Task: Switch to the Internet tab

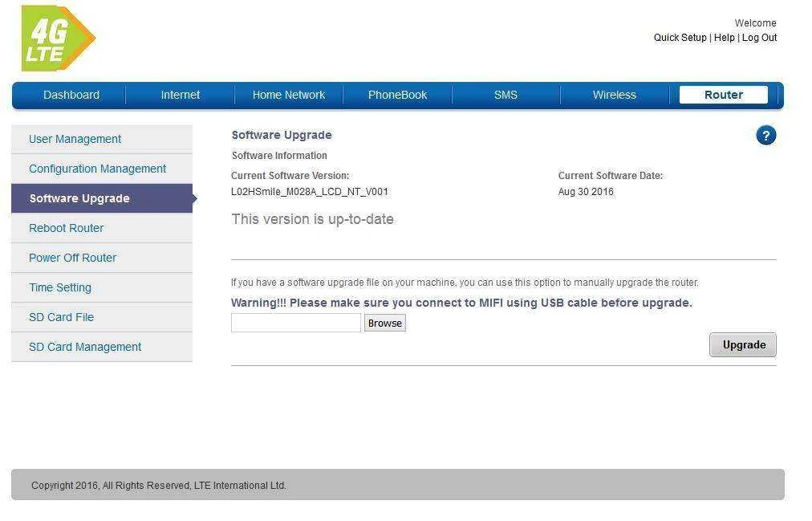Action: 181,96
